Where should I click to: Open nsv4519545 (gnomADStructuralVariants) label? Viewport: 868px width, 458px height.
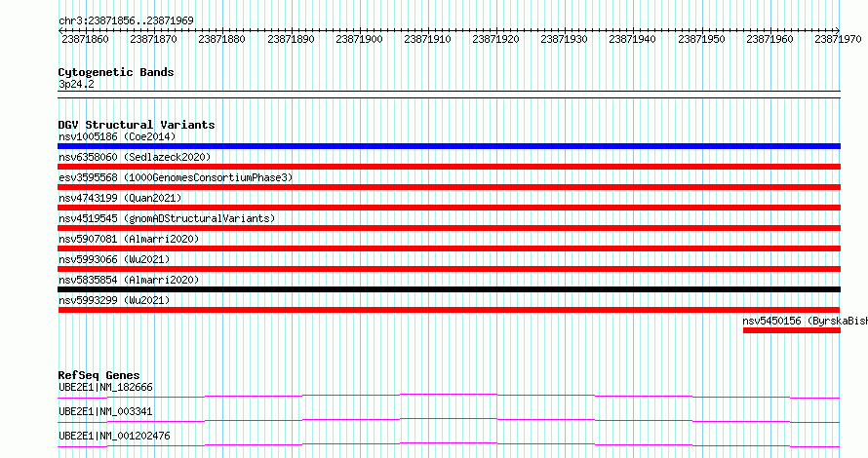[x=167, y=218]
